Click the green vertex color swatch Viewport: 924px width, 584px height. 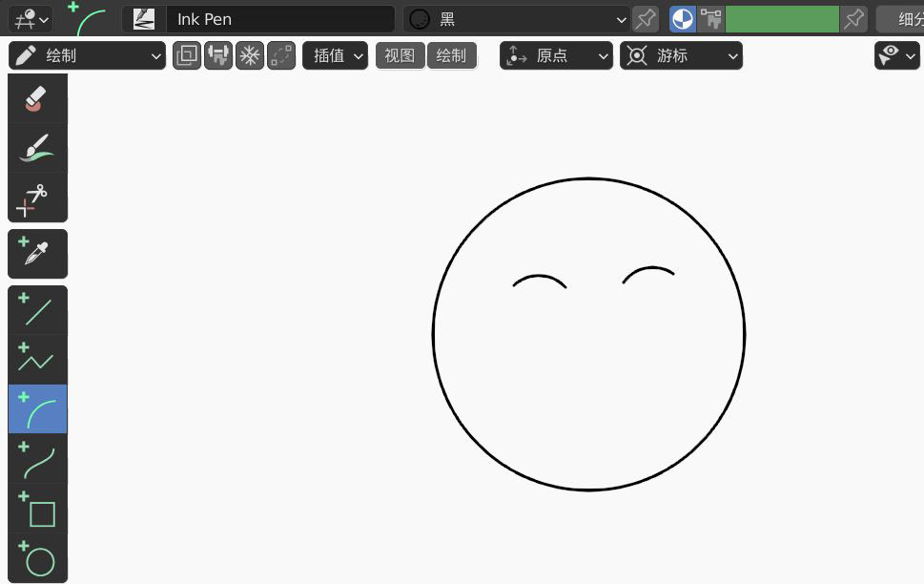point(781,19)
